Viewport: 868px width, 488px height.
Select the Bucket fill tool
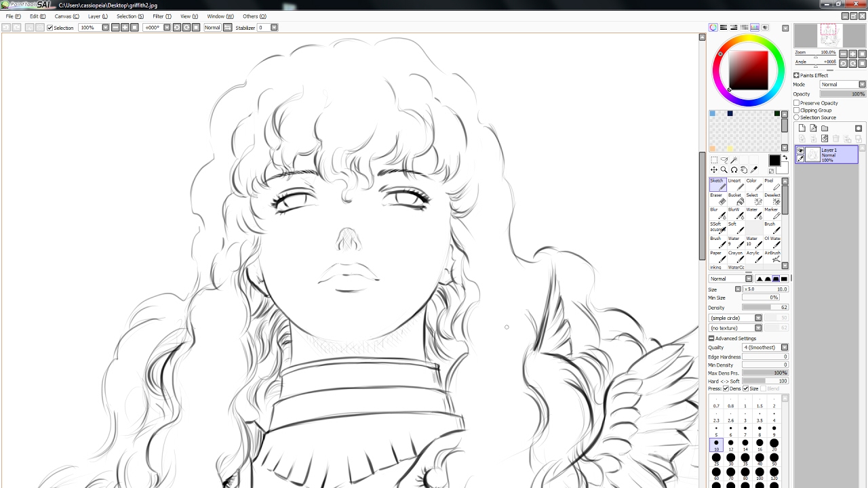[738, 200]
